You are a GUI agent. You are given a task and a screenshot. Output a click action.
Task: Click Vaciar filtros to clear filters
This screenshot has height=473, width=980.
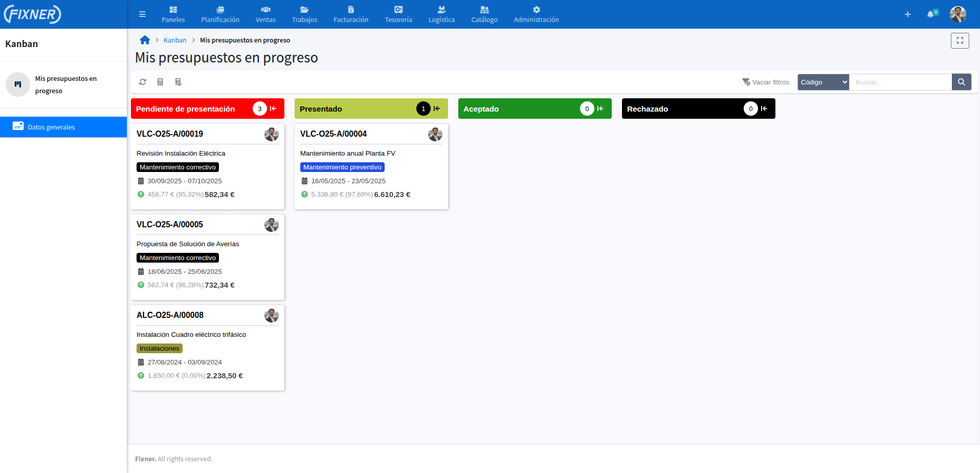pyautogui.click(x=766, y=82)
